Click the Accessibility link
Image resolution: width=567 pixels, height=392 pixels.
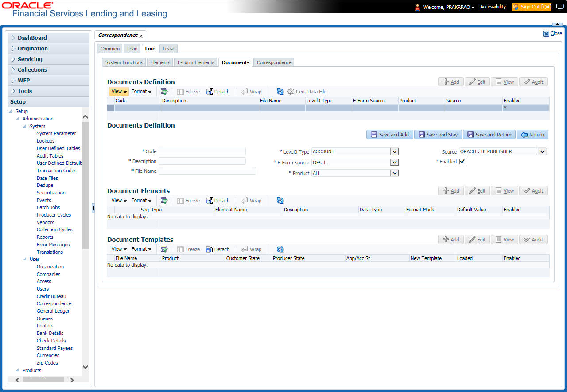pos(493,7)
